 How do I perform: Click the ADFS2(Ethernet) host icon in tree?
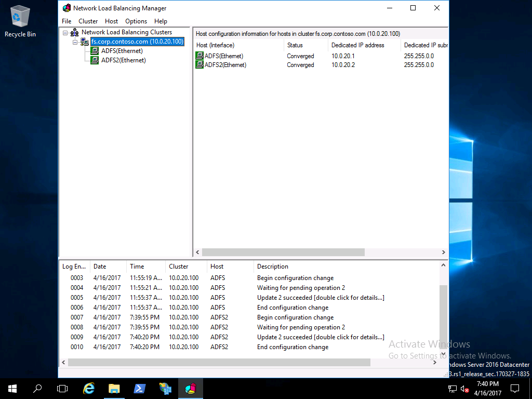pyautogui.click(x=95, y=60)
